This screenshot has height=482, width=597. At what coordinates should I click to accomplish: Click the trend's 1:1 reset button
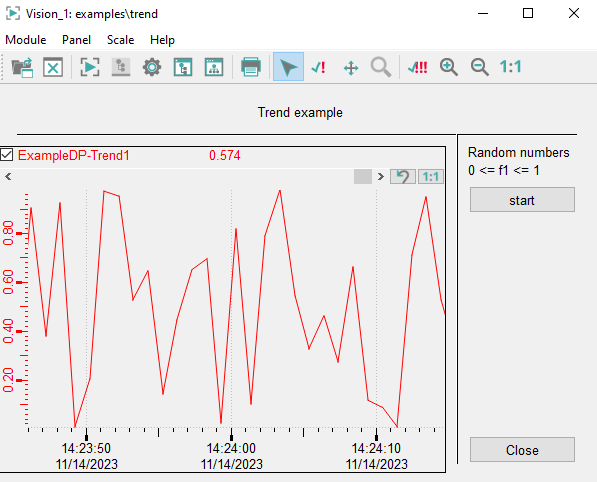coord(431,177)
